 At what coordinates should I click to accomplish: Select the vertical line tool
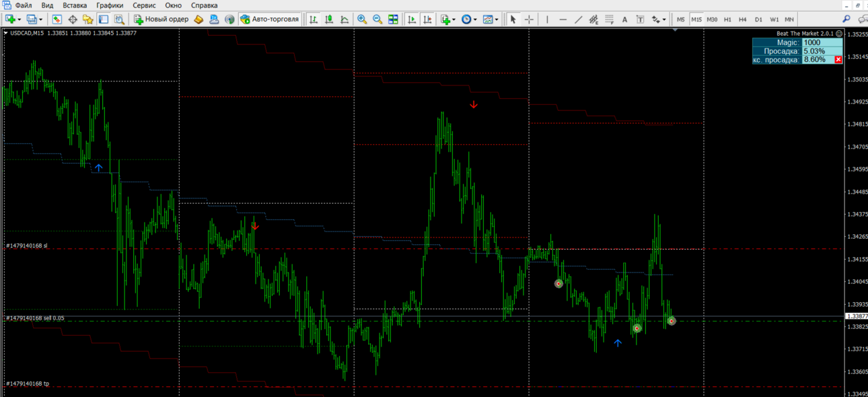547,20
